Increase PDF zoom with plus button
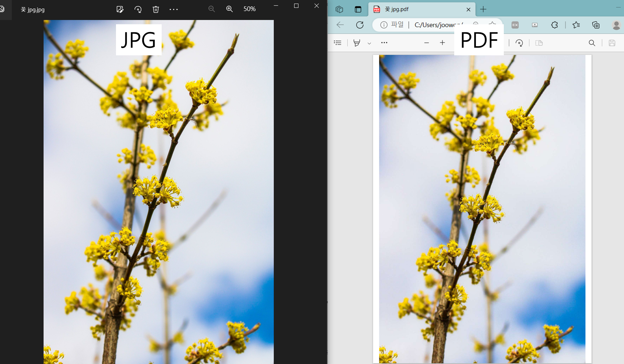 click(442, 43)
